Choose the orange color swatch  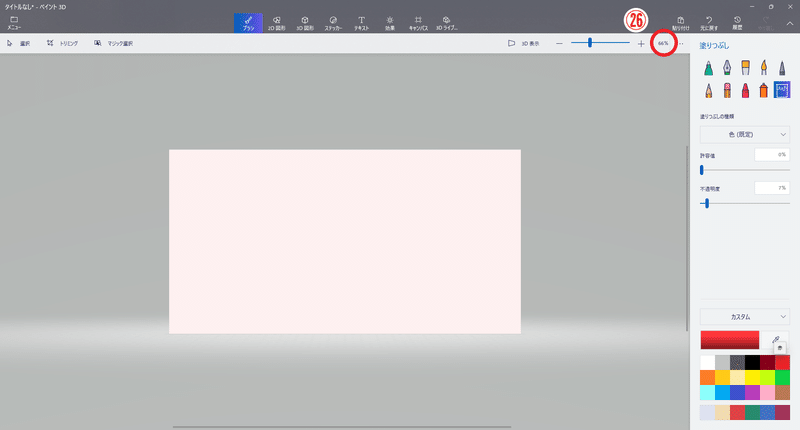[708, 377]
